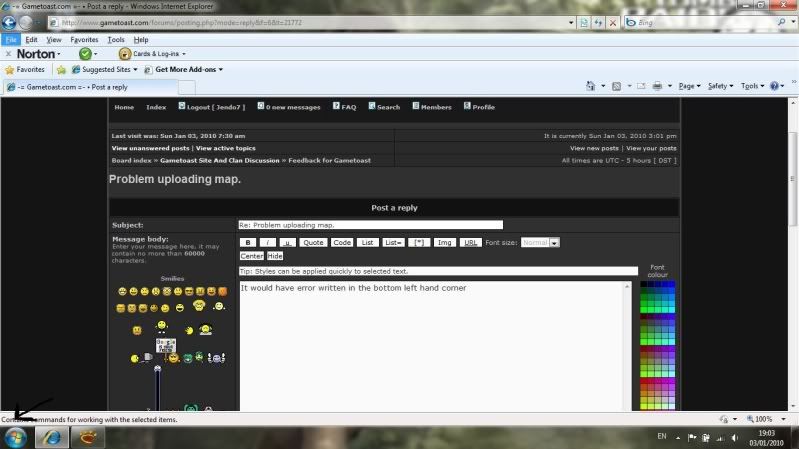This screenshot has height=449, width=799.
Task: Click the browser Forward arrow button
Action: click(25, 22)
